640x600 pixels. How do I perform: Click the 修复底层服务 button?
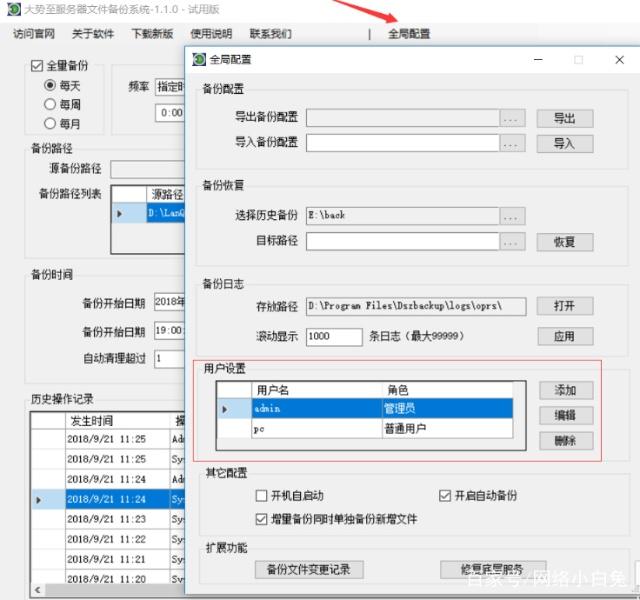click(x=493, y=569)
